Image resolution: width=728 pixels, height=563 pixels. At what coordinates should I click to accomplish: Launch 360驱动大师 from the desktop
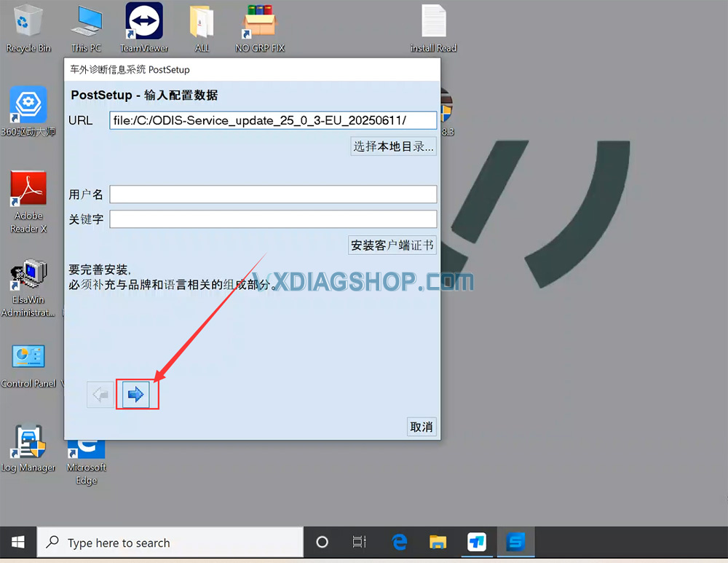coord(28,106)
